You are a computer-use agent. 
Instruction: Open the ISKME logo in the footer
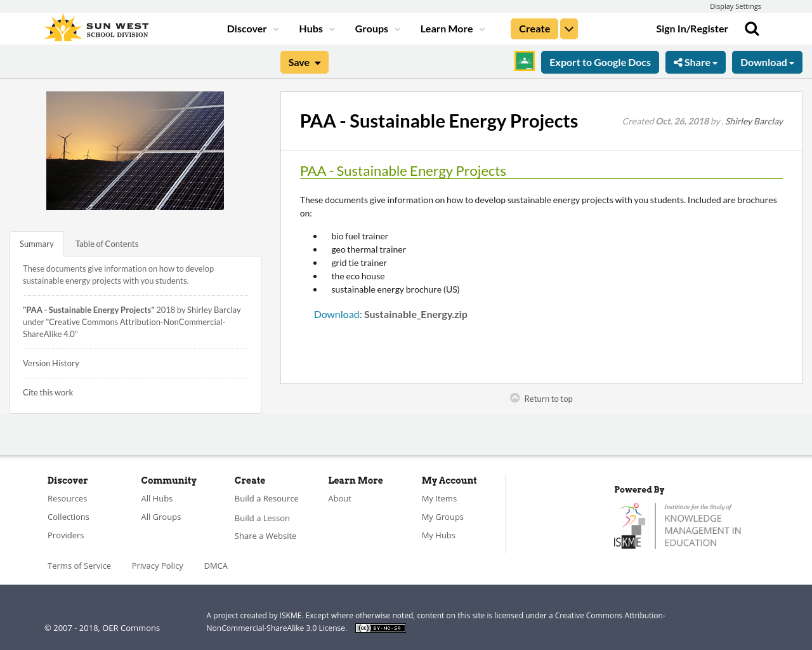pyautogui.click(x=678, y=524)
